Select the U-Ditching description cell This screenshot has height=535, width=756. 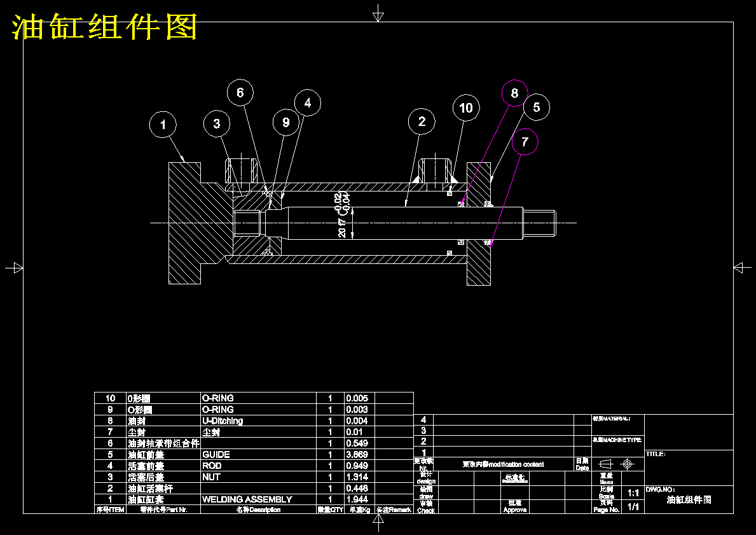coord(223,420)
